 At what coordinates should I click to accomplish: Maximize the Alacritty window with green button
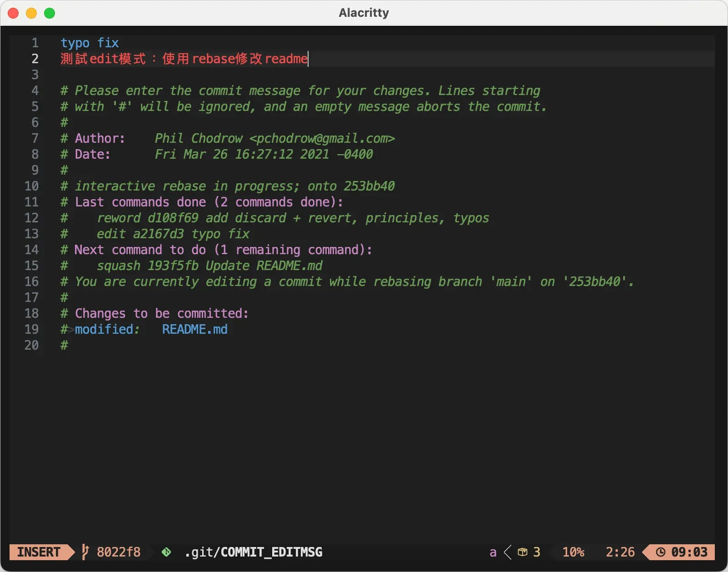pyautogui.click(x=50, y=13)
